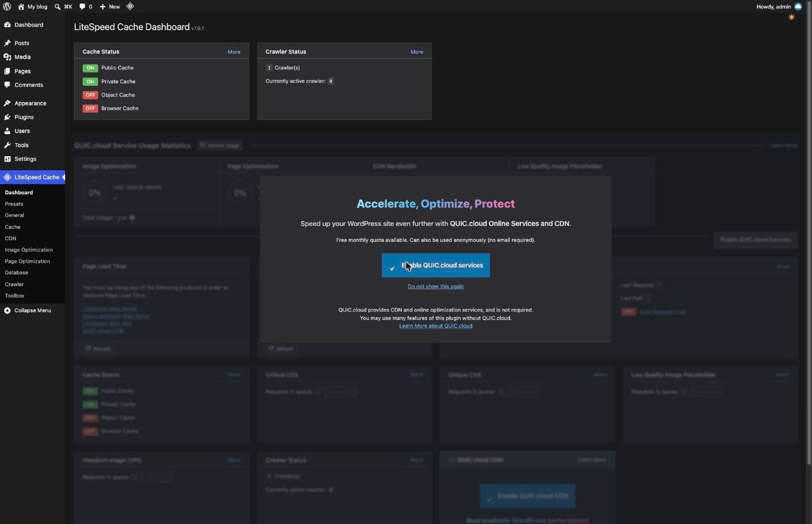Click Enable QUIC.cloud services button in dialog
The image size is (812, 524).
point(436,266)
